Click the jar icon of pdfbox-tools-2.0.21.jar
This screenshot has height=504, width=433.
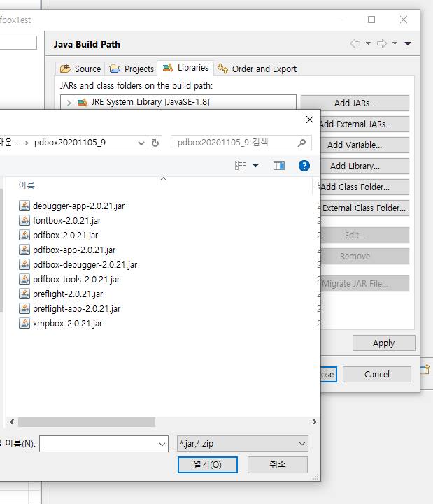pos(24,280)
